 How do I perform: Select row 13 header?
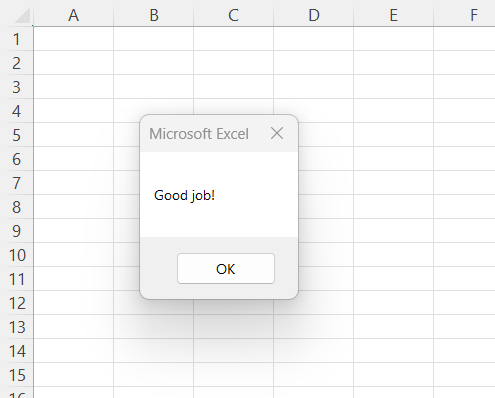[17, 327]
